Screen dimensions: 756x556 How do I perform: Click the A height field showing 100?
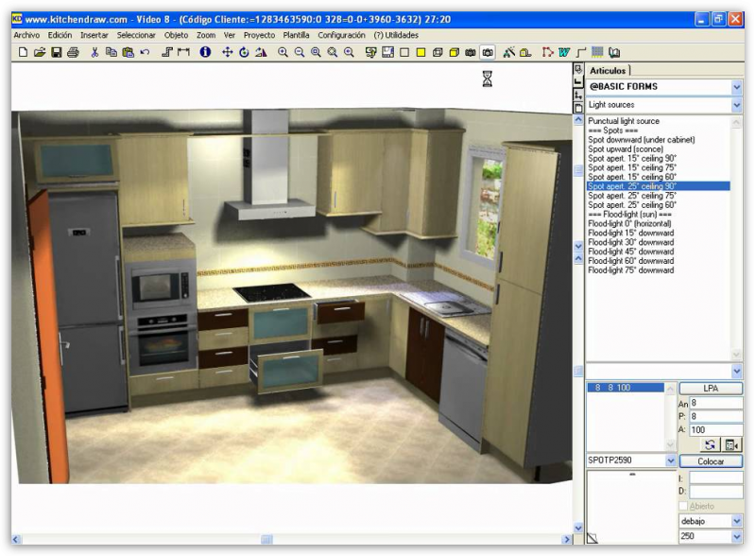714,429
